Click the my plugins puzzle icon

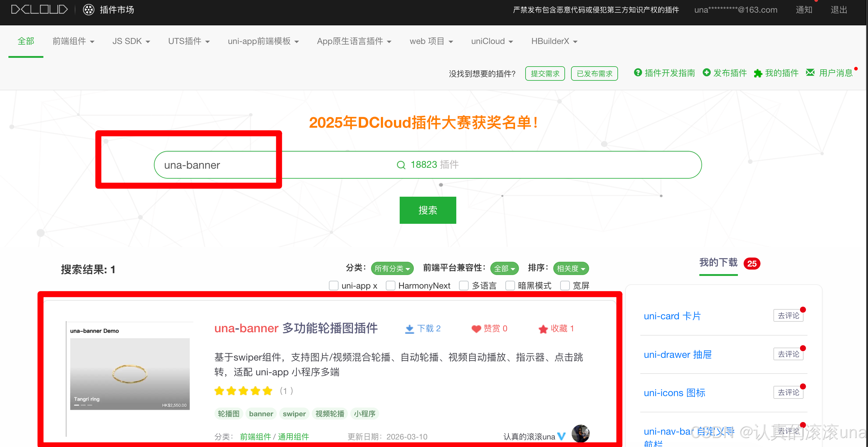point(758,73)
